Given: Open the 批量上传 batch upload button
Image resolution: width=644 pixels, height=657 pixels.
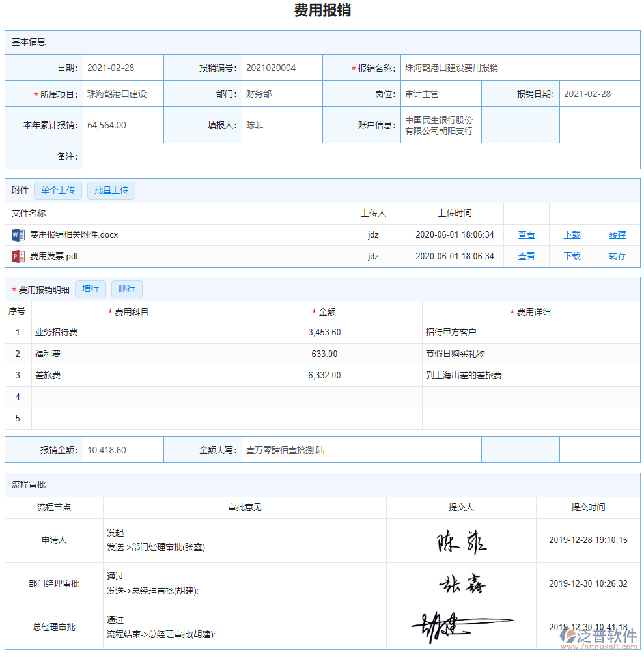Looking at the screenshot, I should click(x=111, y=190).
